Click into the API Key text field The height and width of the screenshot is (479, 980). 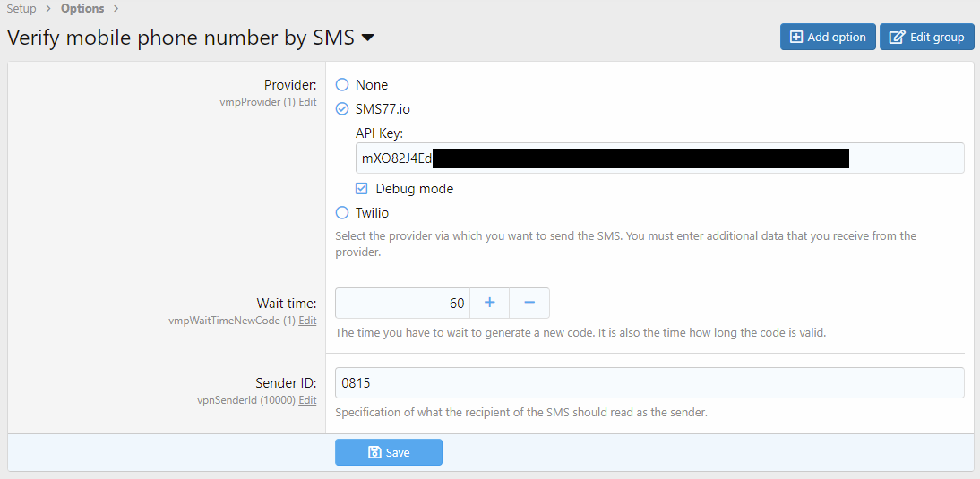tap(905, 158)
